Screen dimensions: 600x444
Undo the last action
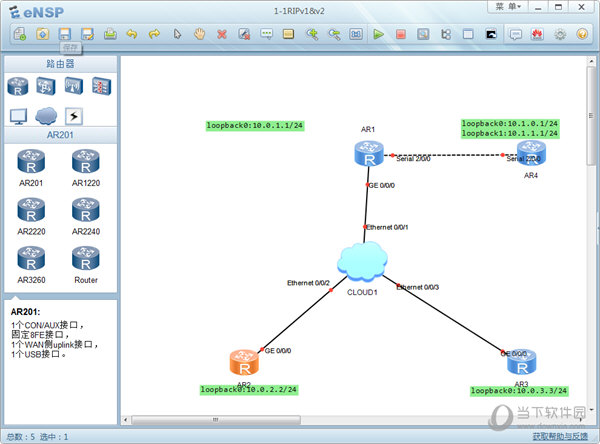click(x=132, y=34)
